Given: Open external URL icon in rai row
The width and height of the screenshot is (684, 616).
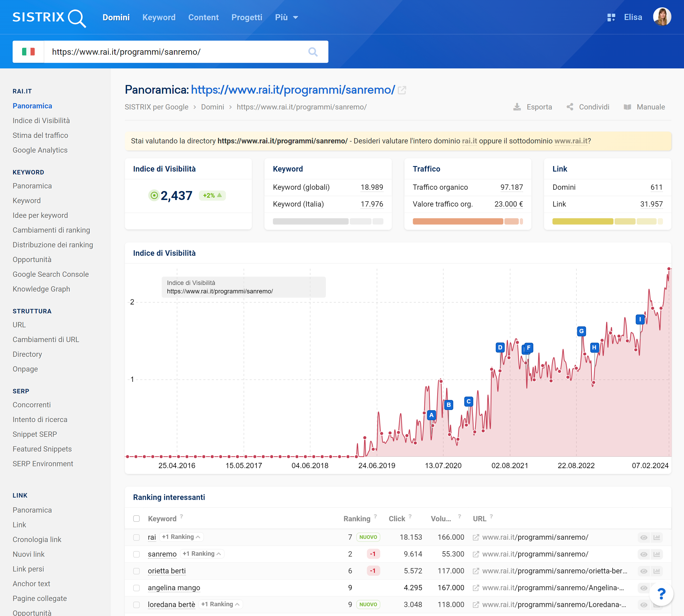Looking at the screenshot, I should (476, 538).
